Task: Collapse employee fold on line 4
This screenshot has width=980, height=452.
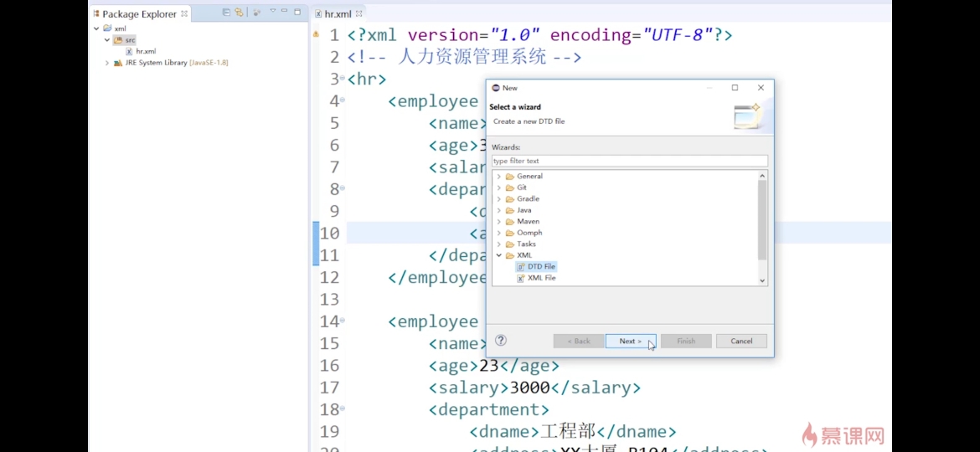Action: (343, 100)
